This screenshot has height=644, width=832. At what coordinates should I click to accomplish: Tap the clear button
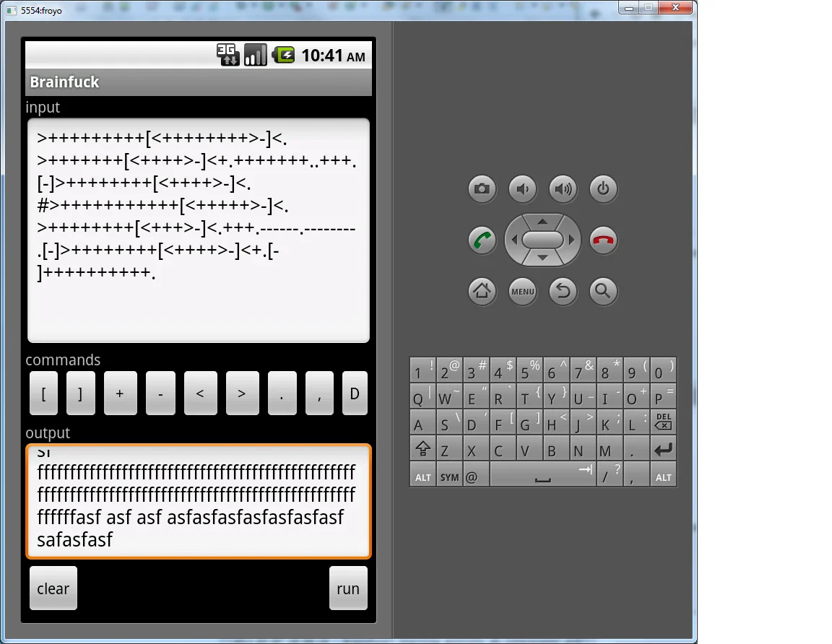pos(53,588)
